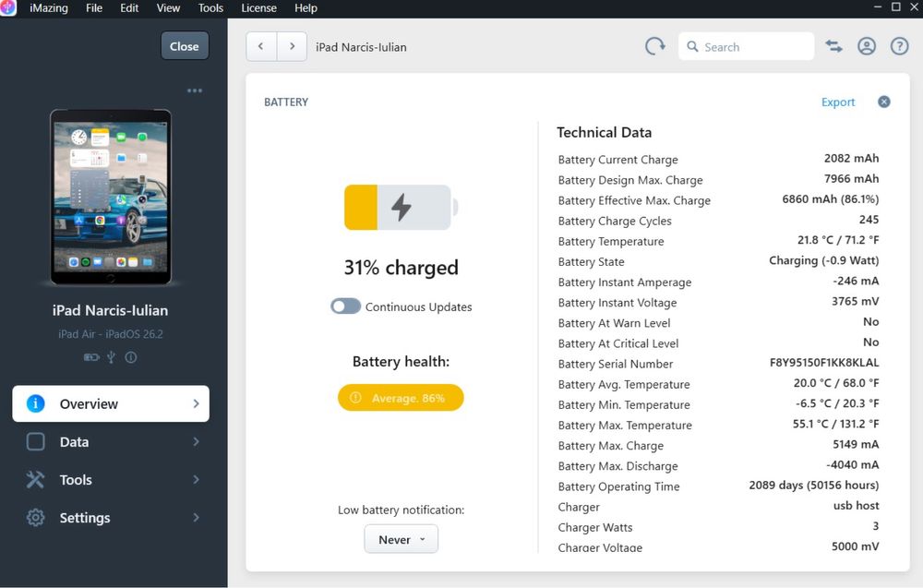Click the USB connection icon under the device name

[x=112, y=356]
